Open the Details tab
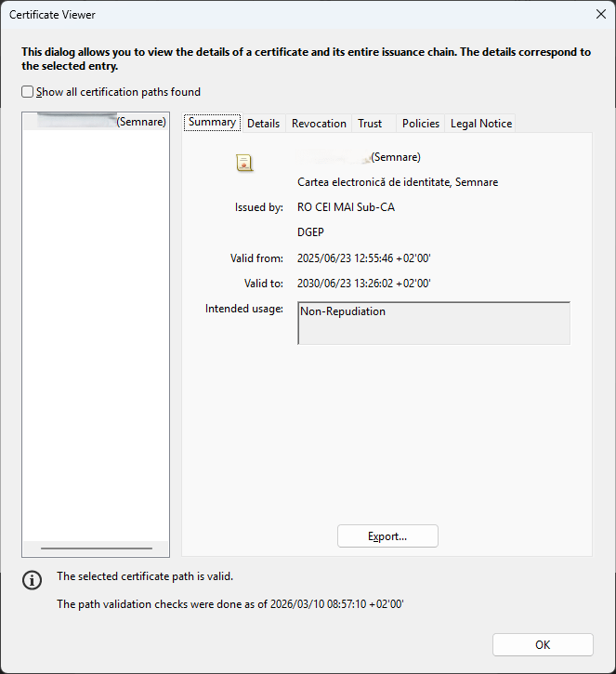This screenshot has height=674, width=616. pyautogui.click(x=263, y=124)
